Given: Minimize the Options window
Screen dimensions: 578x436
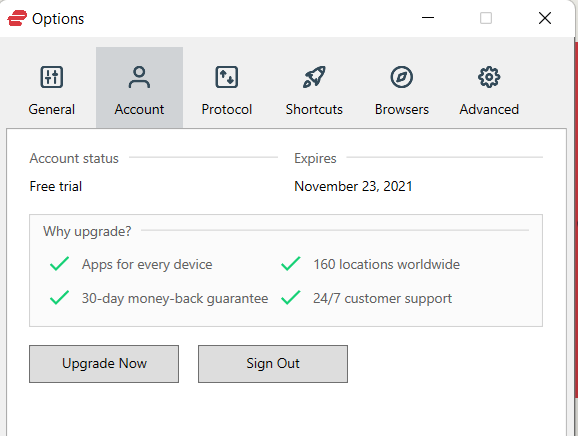Looking at the screenshot, I should (428, 18).
